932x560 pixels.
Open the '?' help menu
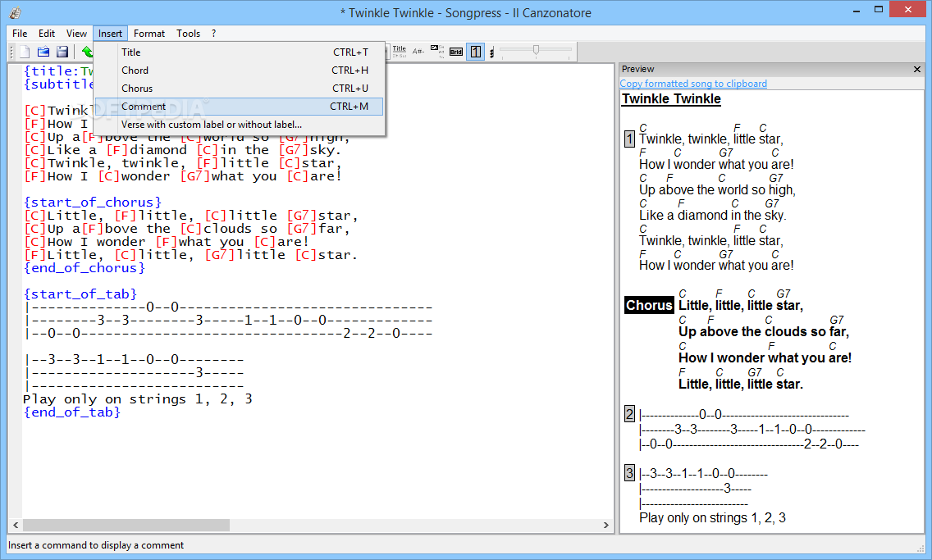click(213, 34)
